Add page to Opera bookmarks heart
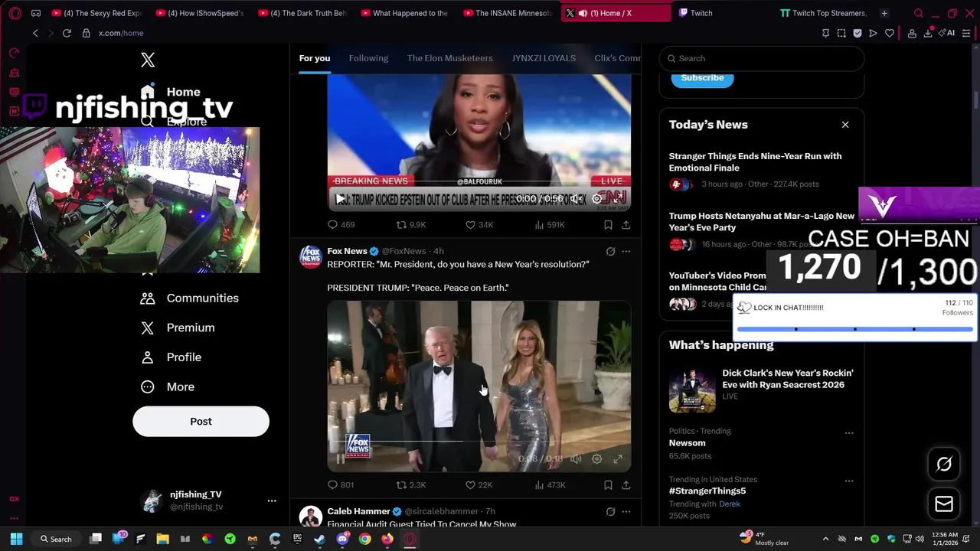980x551 pixels. (x=889, y=33)
